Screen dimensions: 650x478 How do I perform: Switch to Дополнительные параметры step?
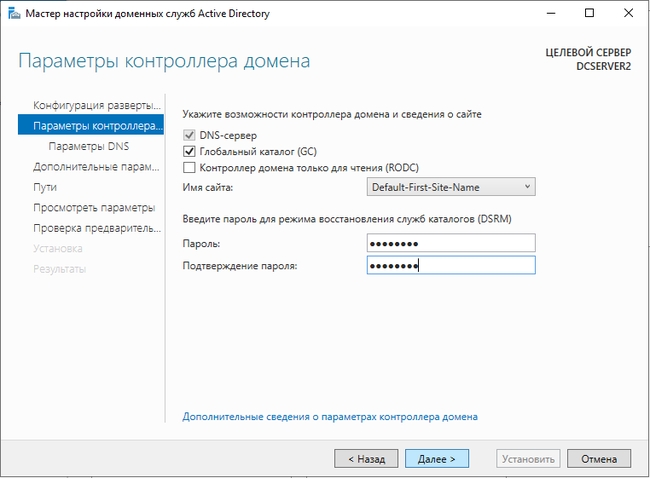[x=96, y=167]
